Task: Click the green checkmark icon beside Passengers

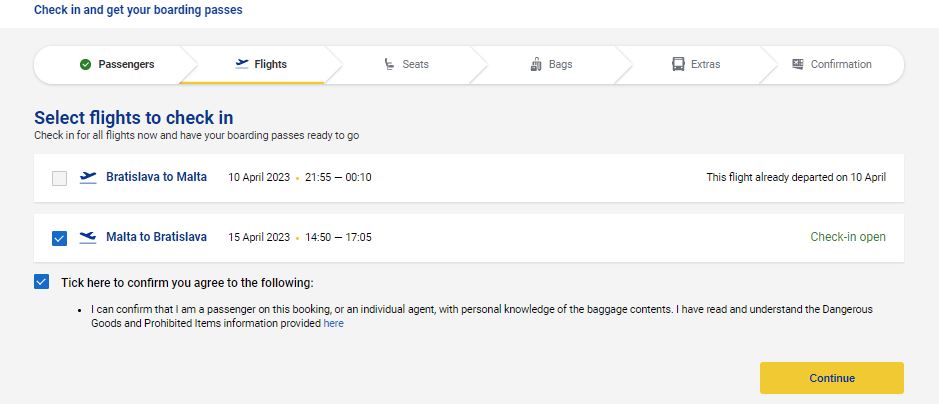Action: (85, 65)
